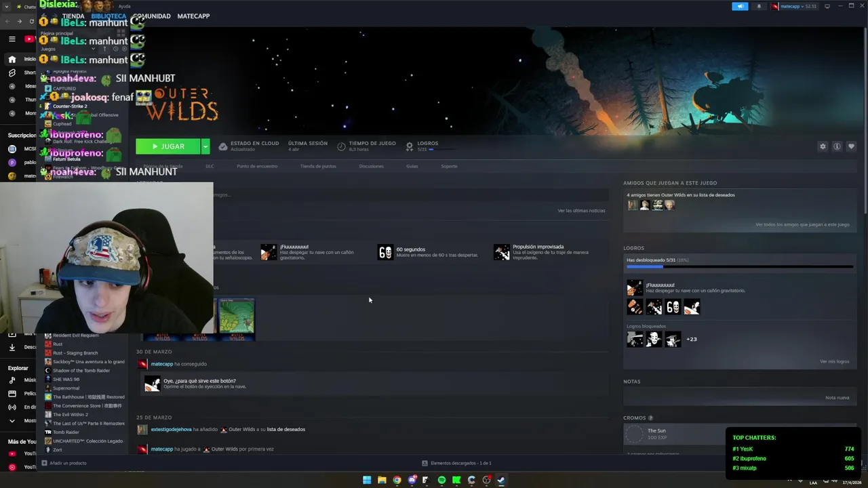Screen dimensions: 868x488
Task: Click Ver las últimas noticias link
Action: tap(581, 211)
